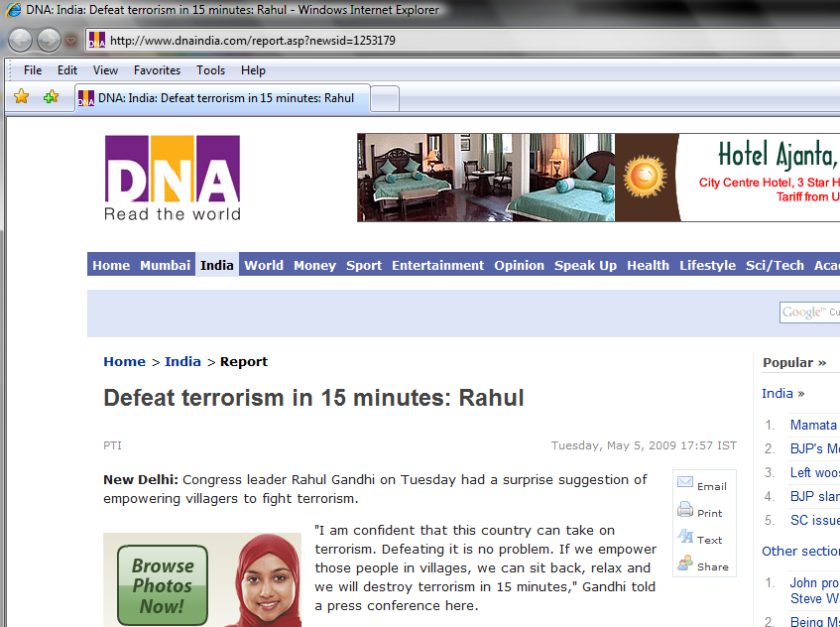Go to Home in navigation bar
This screenshot has width=840, height=627.
point(111,265)
